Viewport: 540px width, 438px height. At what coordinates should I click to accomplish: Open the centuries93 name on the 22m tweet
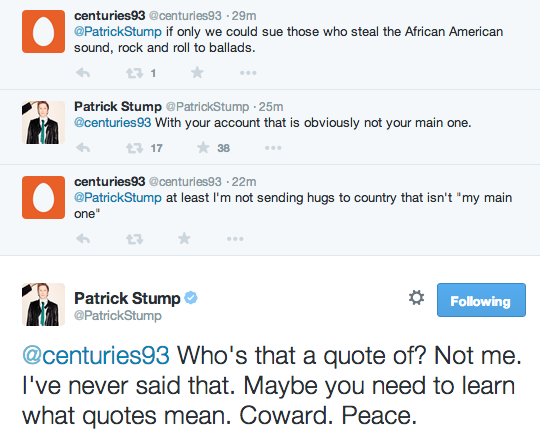(x=110, y=181)
